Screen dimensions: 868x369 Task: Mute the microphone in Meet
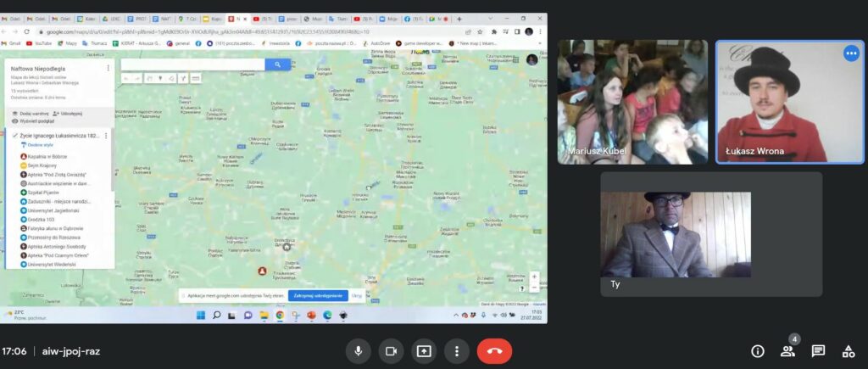click(x=358, y=351)
